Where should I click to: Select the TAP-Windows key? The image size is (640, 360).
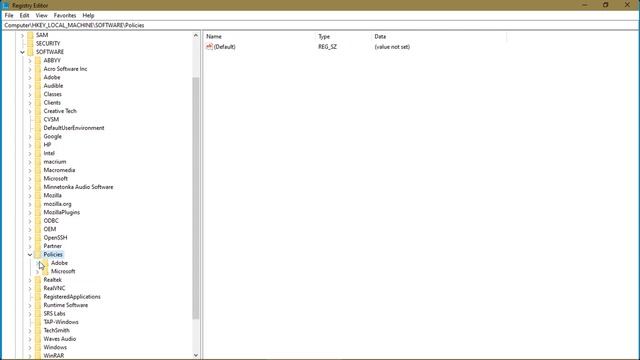click(61, 322)
